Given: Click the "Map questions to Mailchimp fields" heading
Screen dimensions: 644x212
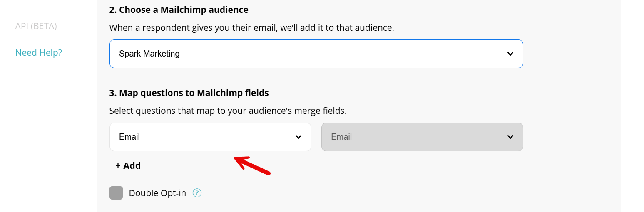Looking at the screenshot, I should click(x=189, y=93).
